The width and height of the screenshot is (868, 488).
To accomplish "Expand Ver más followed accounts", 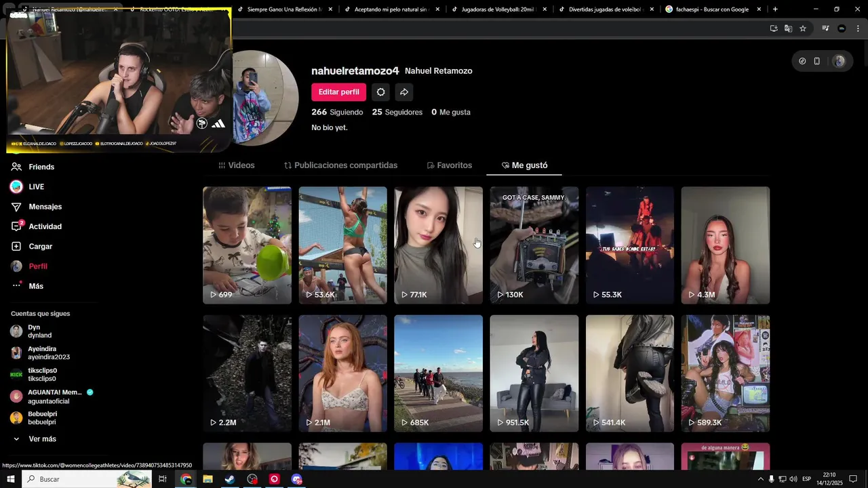I will [42, 439].
